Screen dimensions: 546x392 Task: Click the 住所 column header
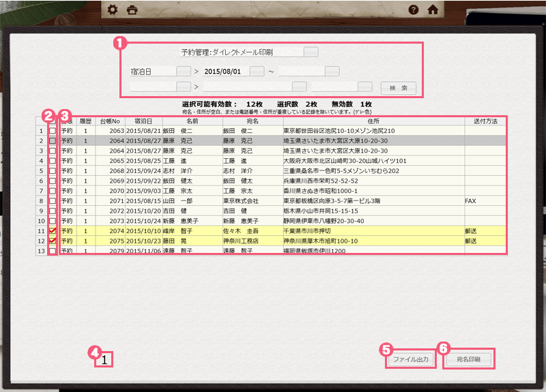tap(373, 121)
